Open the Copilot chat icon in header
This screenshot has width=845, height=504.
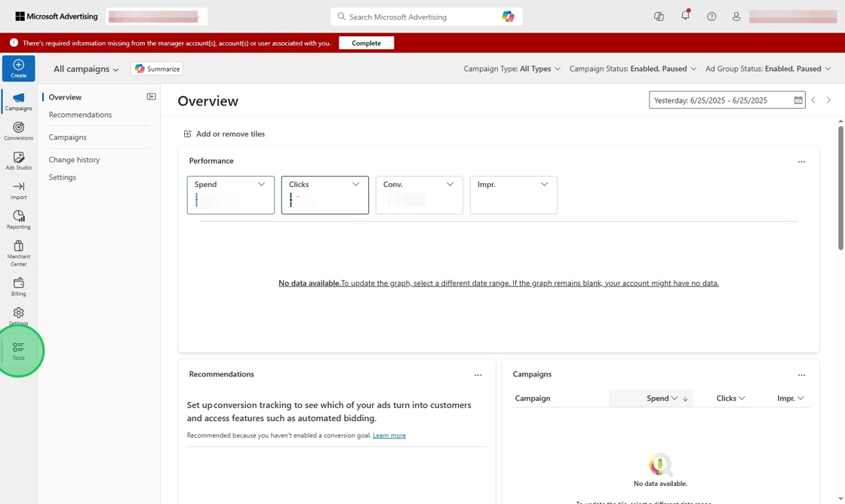click(659, 16)
